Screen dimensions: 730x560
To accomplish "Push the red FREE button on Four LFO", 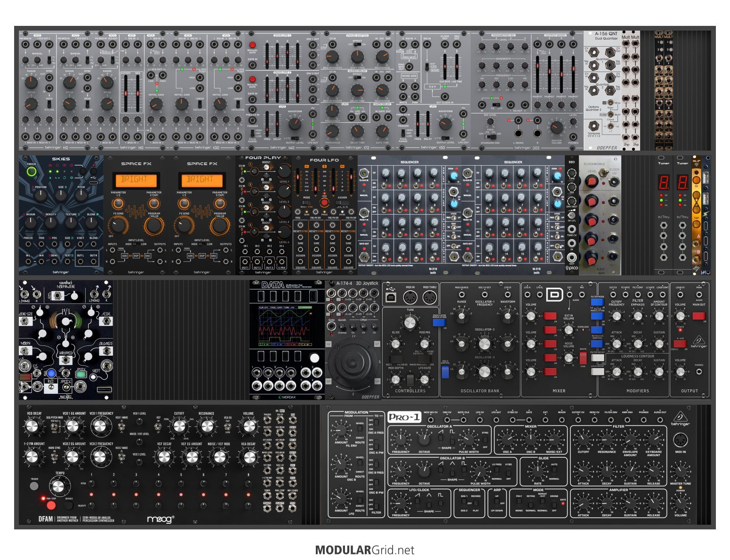I will [324, 202].
